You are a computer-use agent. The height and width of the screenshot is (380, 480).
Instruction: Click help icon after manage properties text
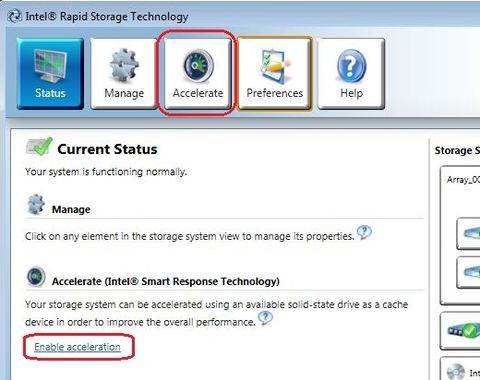364,232
